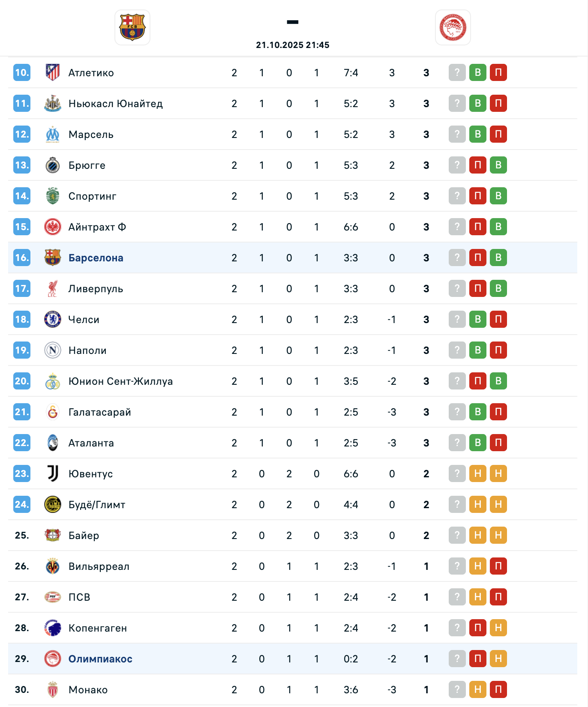Open the Марсель team page
The width and height of the screenshot is (588, 707).
coord(91,135)
